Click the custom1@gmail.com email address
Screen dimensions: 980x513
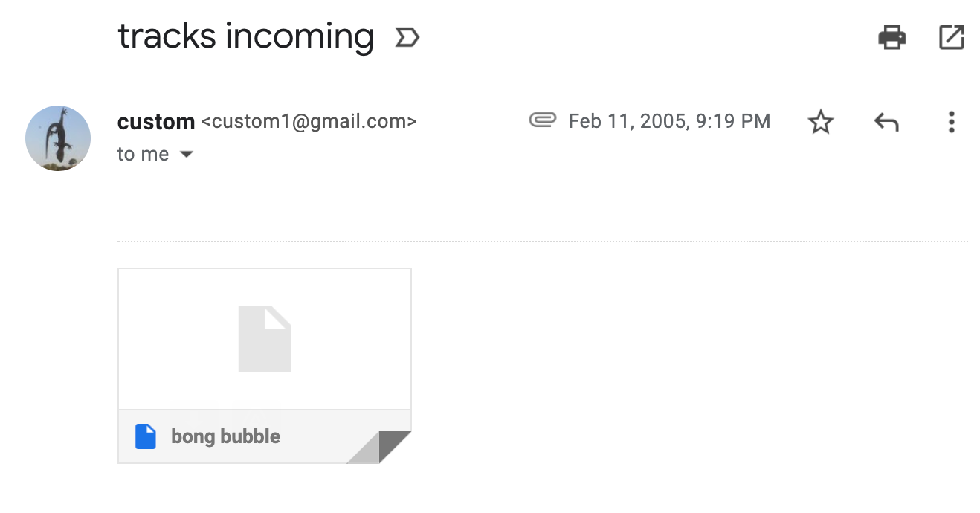309,122
